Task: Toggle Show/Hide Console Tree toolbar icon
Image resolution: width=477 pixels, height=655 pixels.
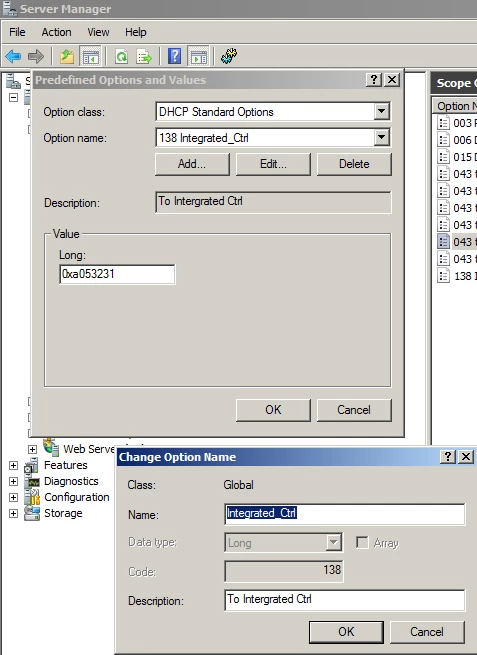Action: [90, 56]
